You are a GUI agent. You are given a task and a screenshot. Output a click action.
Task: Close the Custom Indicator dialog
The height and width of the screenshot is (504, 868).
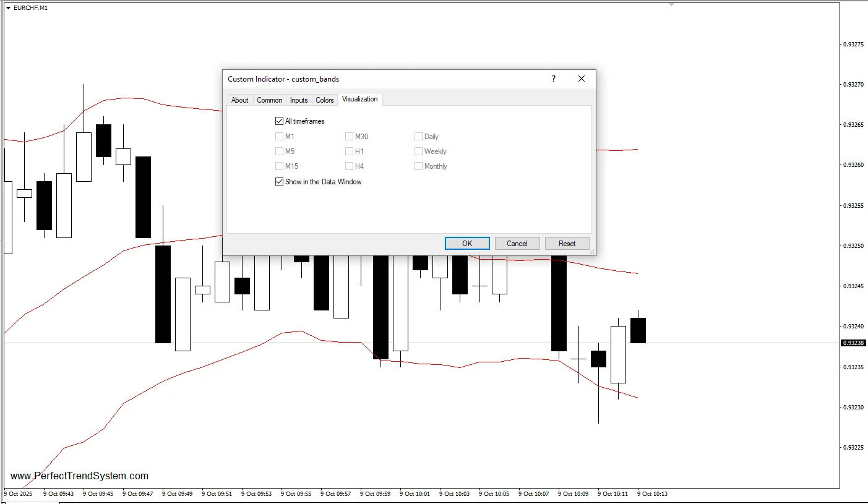582,79
